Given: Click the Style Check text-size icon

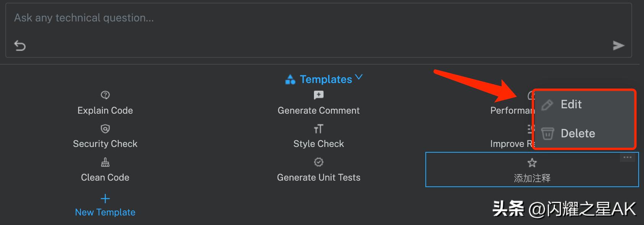Looking at the screenshot, I should tap(319, 129).
